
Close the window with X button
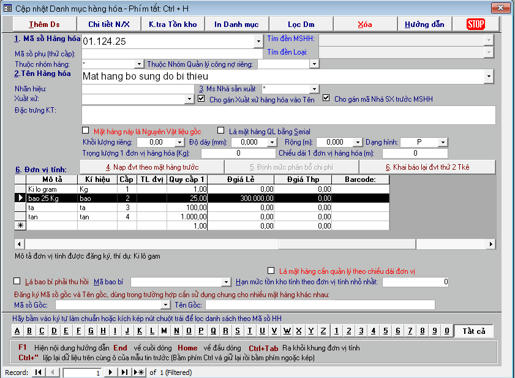pos(501,8)
